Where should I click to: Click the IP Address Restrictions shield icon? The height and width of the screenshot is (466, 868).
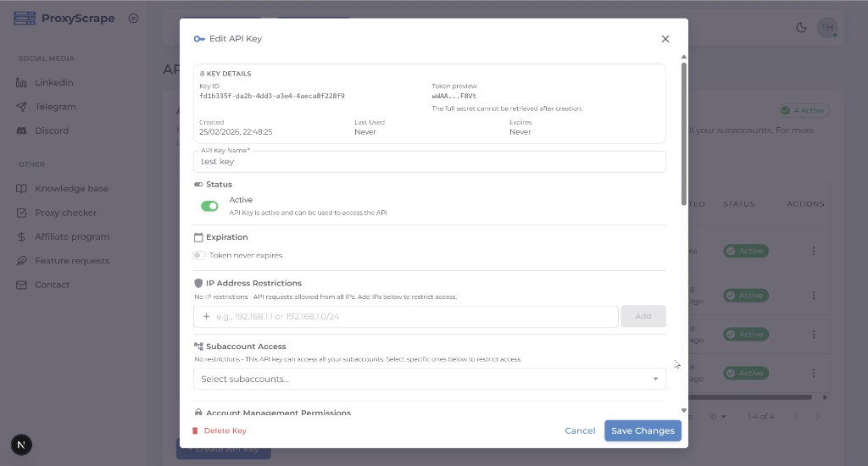(x=198, y=283)
